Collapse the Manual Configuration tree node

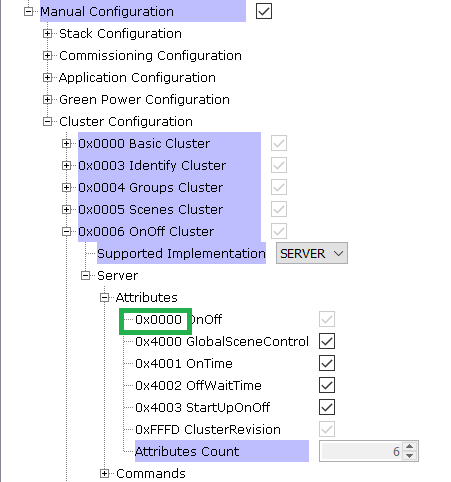click(29, 12)
